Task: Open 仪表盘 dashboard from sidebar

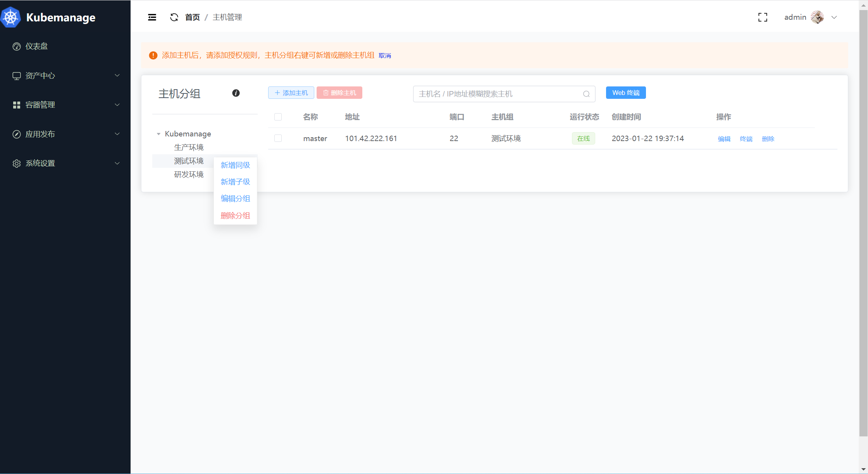Action: pyautogui.click(x=36, y=46)
